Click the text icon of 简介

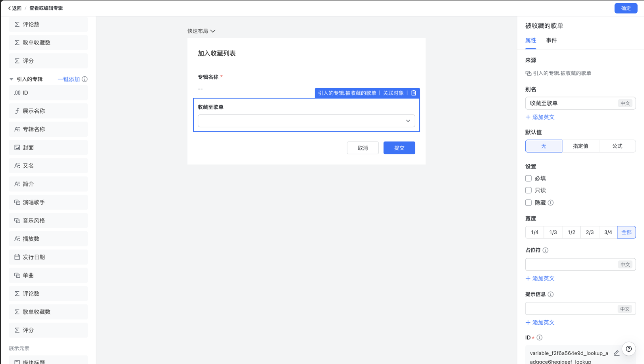point(17,184)
